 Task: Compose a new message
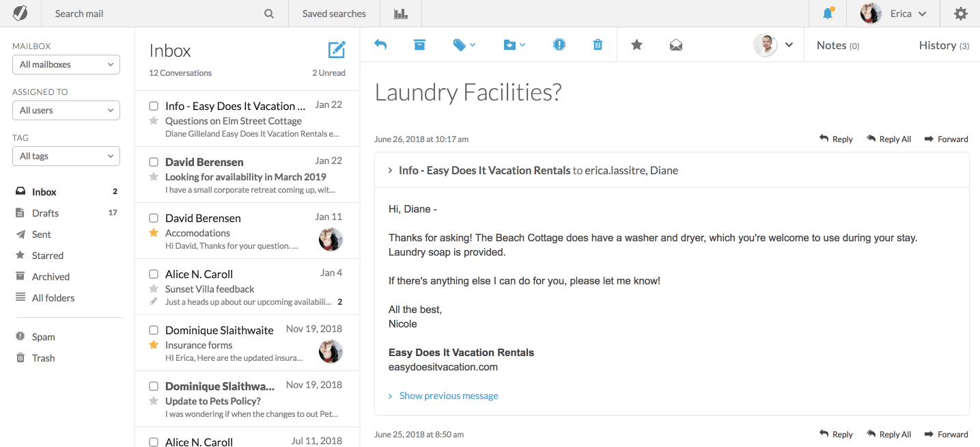point(336,49)
